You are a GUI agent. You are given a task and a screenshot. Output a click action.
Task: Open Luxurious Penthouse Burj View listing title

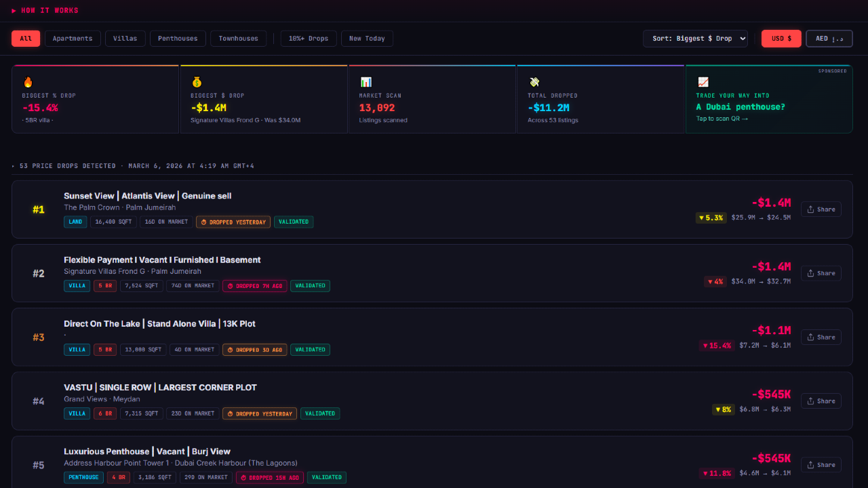(147, 451)
